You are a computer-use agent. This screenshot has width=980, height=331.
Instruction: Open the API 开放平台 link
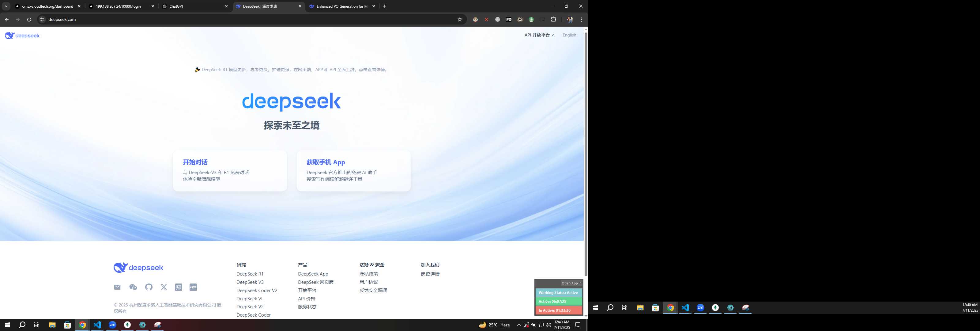pyautogui.click(x=539, y=35)
